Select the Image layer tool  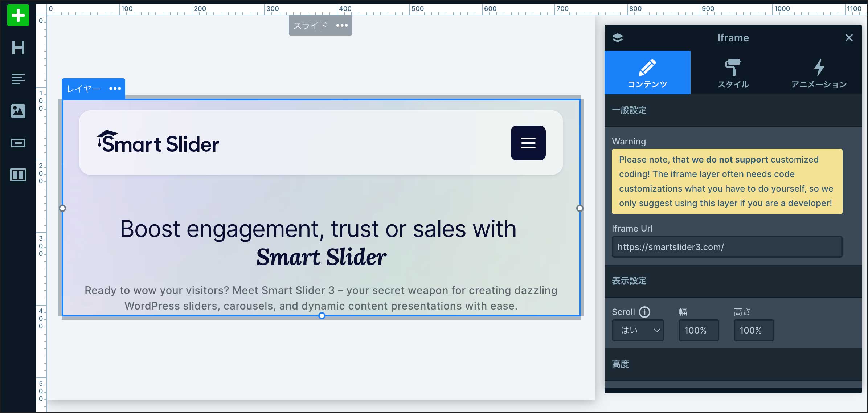point(18,111)
